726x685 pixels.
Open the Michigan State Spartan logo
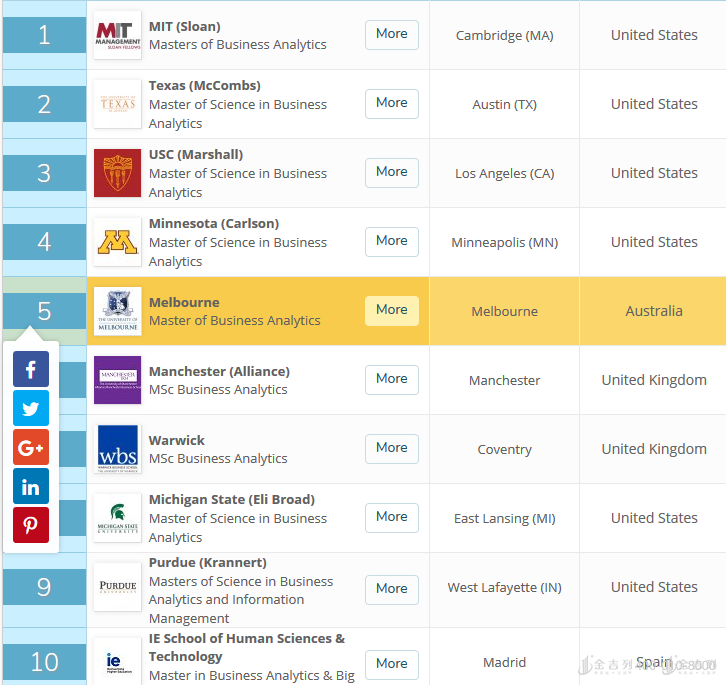[x=118, y=518]
